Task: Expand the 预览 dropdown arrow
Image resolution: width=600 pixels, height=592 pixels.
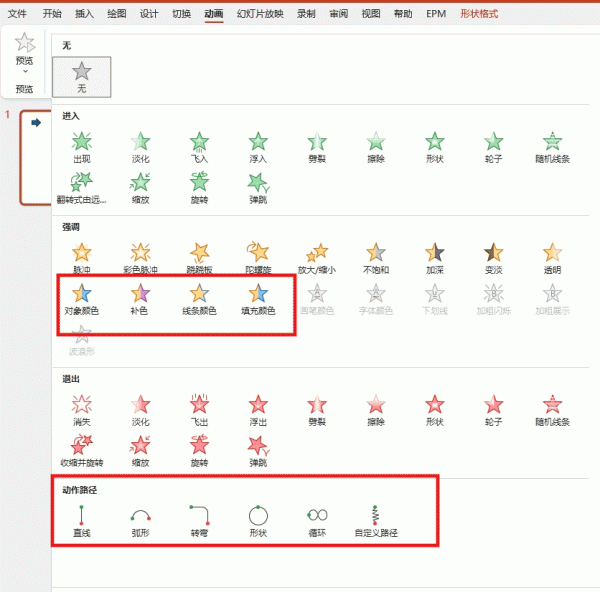Action: tap(25, 71)
